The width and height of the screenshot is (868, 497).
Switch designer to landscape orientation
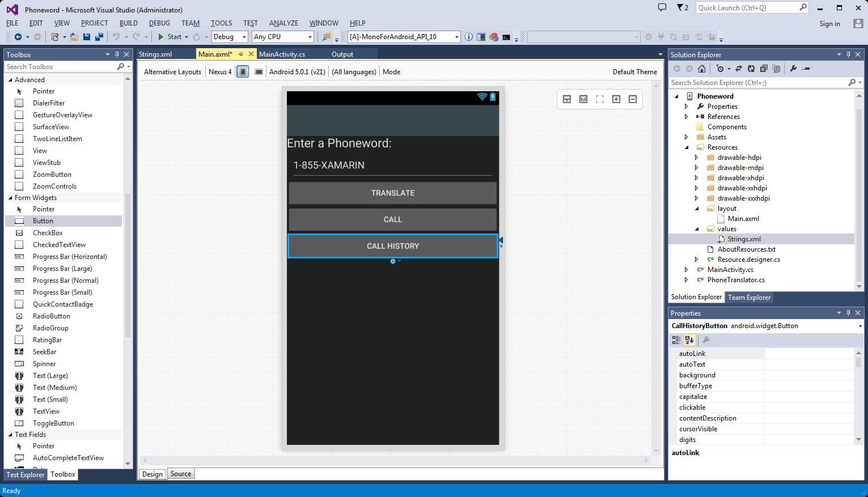tap(259, 72)
